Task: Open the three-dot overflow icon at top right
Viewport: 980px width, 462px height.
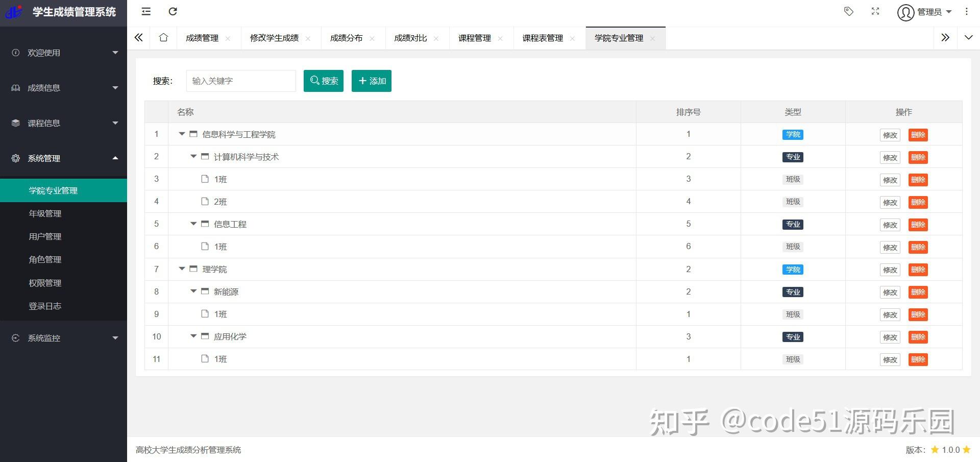Action: click(966, 11)
